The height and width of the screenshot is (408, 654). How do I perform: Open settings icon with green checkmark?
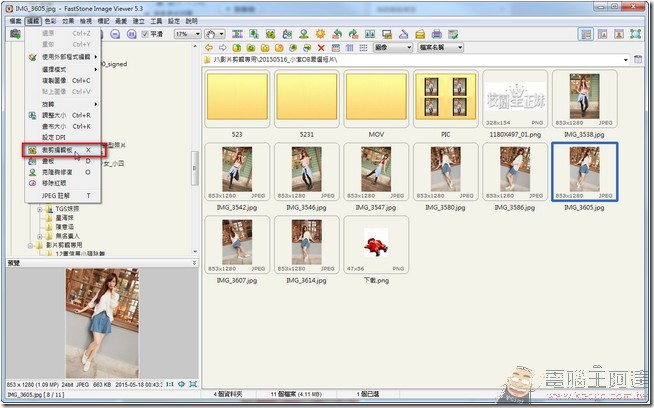453,34
